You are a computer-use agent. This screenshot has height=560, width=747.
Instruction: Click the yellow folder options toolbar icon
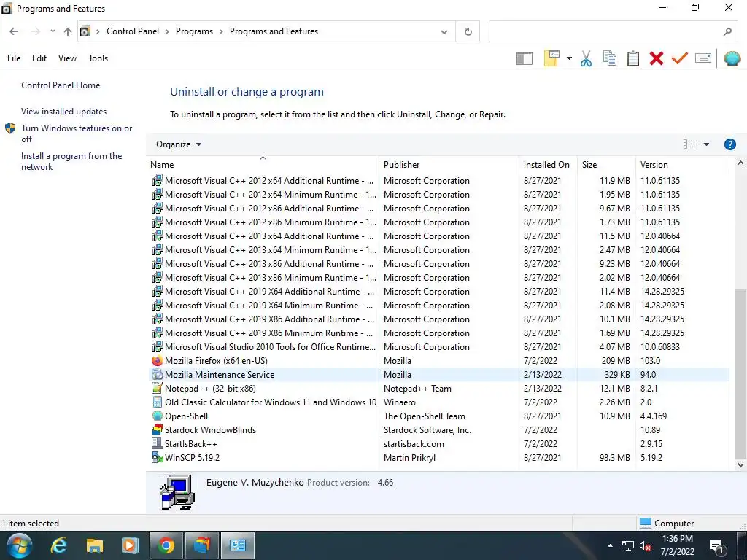(551, 58)
